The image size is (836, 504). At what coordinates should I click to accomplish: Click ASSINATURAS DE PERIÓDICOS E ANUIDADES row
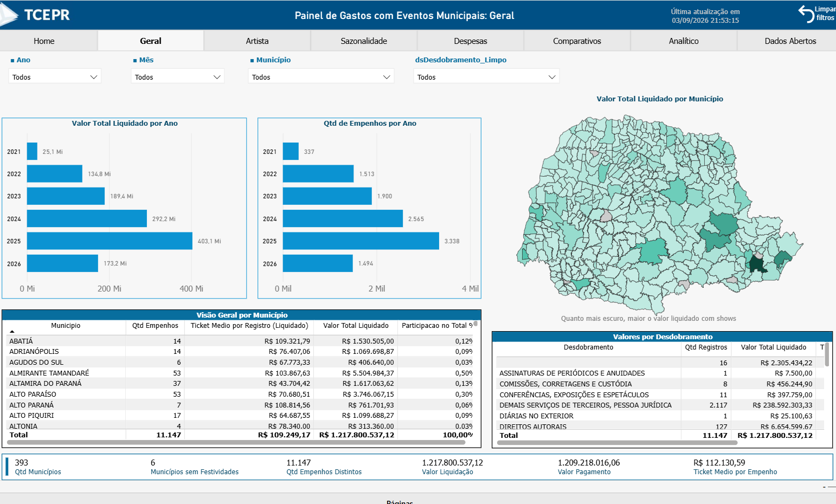click(x=660, y=373)
